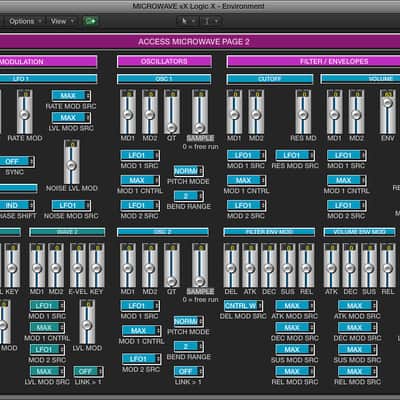Click the WAVE 2 E-VEL slider
400x400 pixels.
pyautogui.click(x=78, y=265)
